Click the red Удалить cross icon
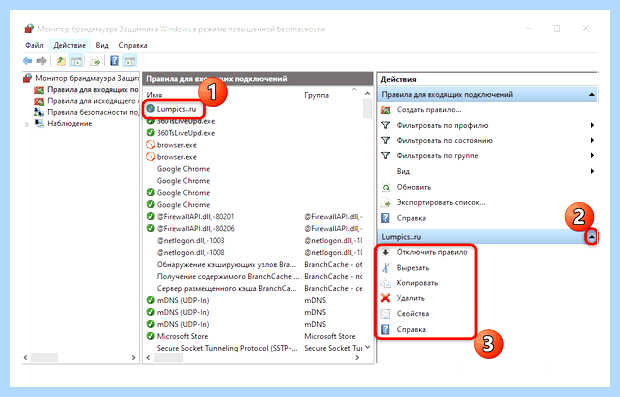 (386, 298)
